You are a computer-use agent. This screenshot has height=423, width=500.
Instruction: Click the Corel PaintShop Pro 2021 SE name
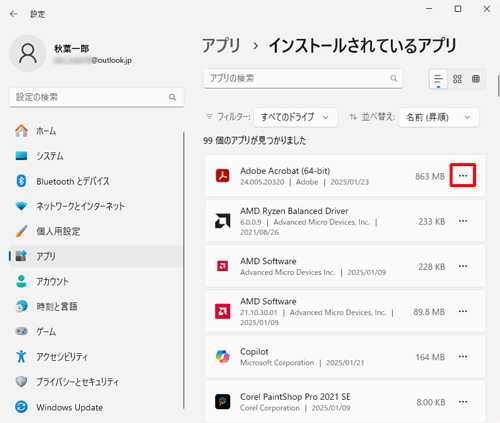(x=295, y=397)
